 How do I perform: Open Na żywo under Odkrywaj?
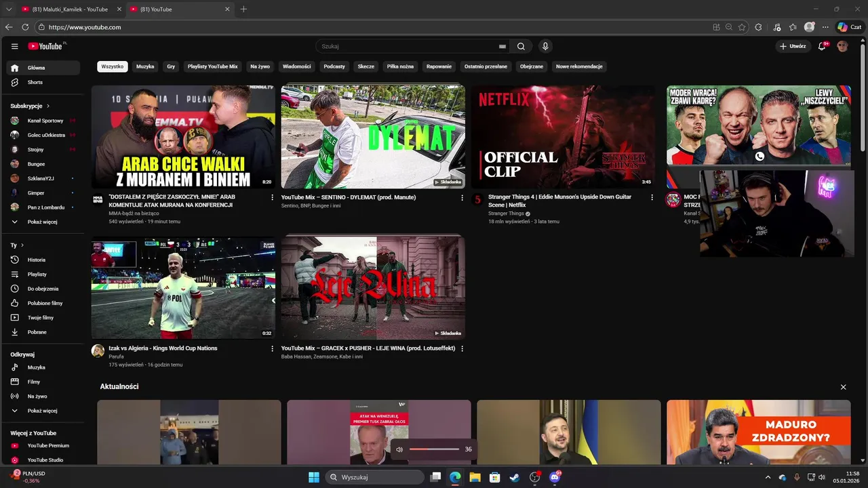point(43,396)
